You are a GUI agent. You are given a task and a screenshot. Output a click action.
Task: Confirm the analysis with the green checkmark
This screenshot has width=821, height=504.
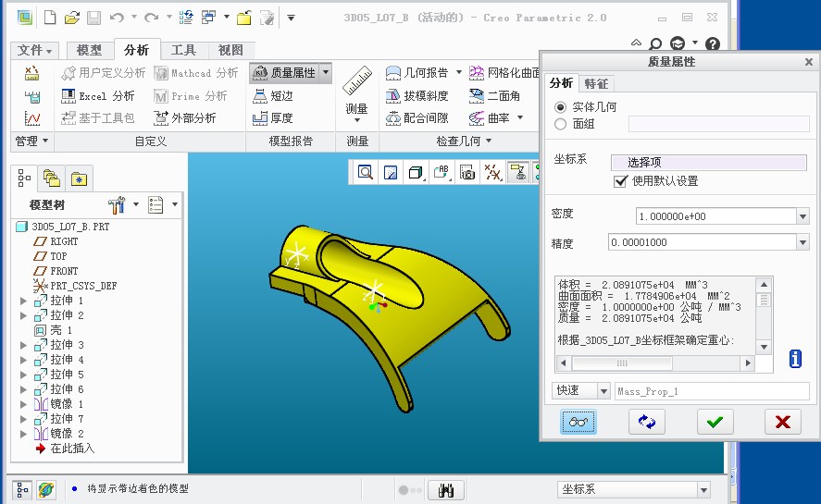click(x=714, y=422)
